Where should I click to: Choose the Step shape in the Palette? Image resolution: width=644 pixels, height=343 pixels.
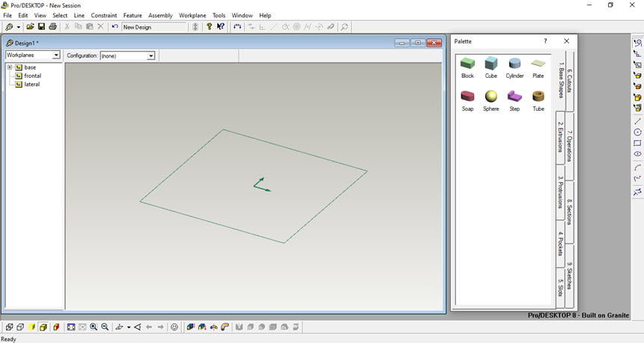pyautogui.click(x=514, y=101)
